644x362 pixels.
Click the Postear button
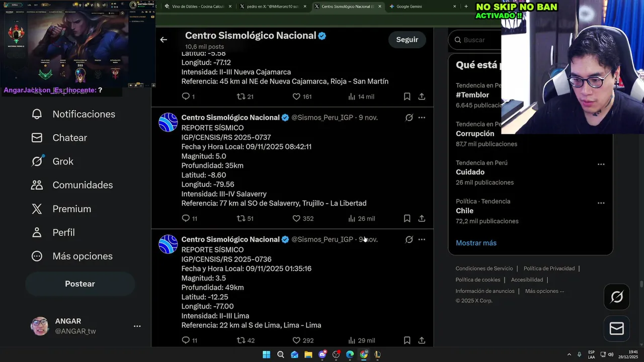pyautogui.click(x=80, y=284)
